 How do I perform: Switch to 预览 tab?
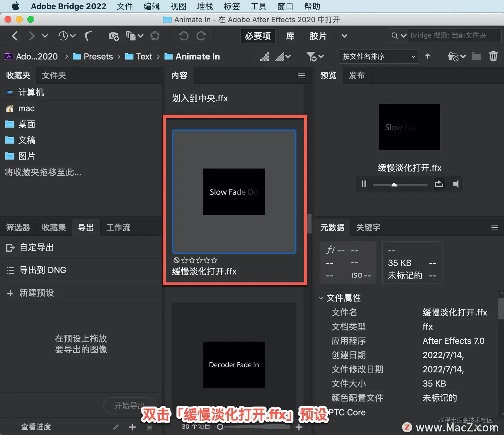328,75
